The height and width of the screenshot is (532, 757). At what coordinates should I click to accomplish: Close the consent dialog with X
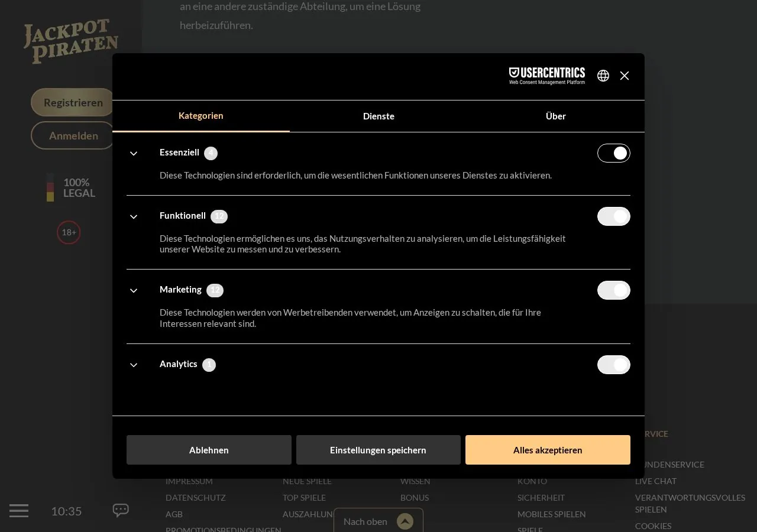click(625, 76)
